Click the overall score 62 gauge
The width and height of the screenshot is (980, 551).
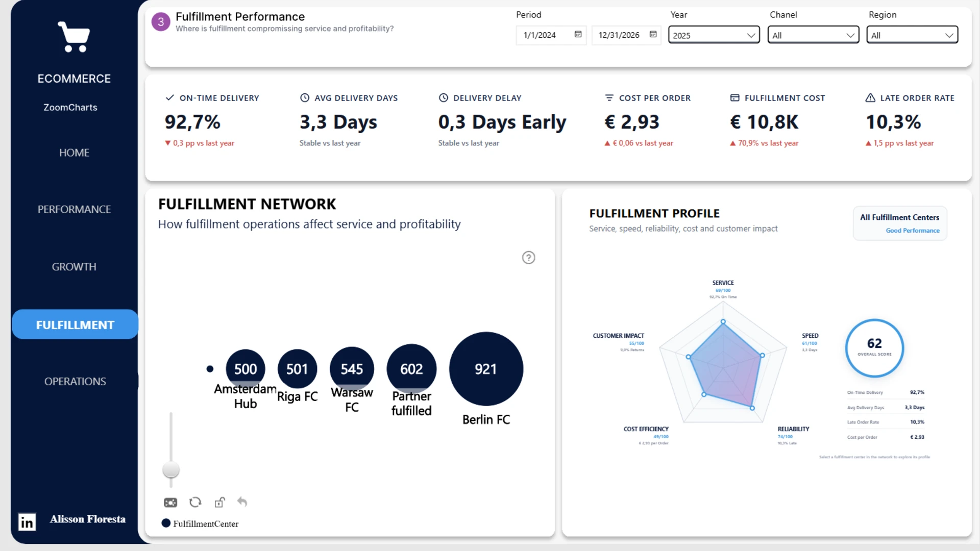(x=874, y=348)
